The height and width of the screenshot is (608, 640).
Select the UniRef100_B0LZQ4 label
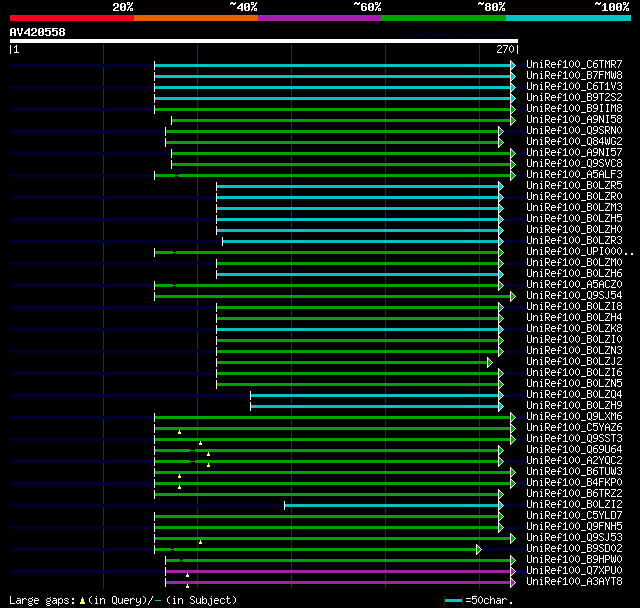click(x=574, y=395)
